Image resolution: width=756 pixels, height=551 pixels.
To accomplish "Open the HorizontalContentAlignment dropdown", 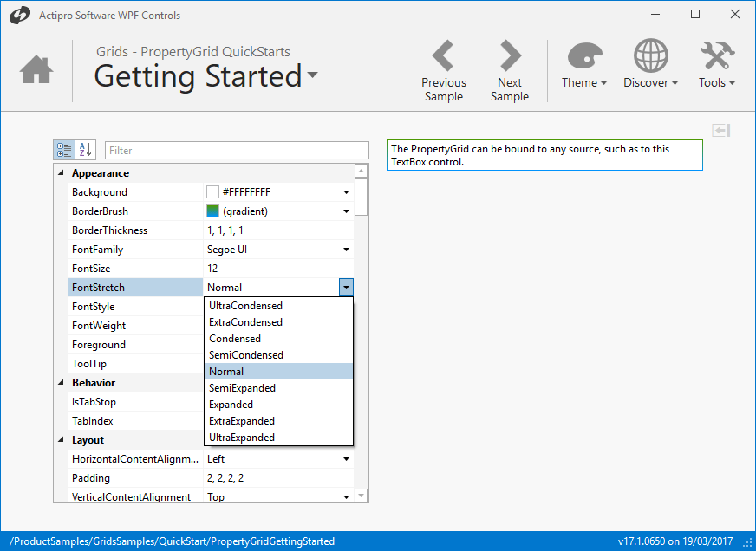I will click(x=345, y=458).
